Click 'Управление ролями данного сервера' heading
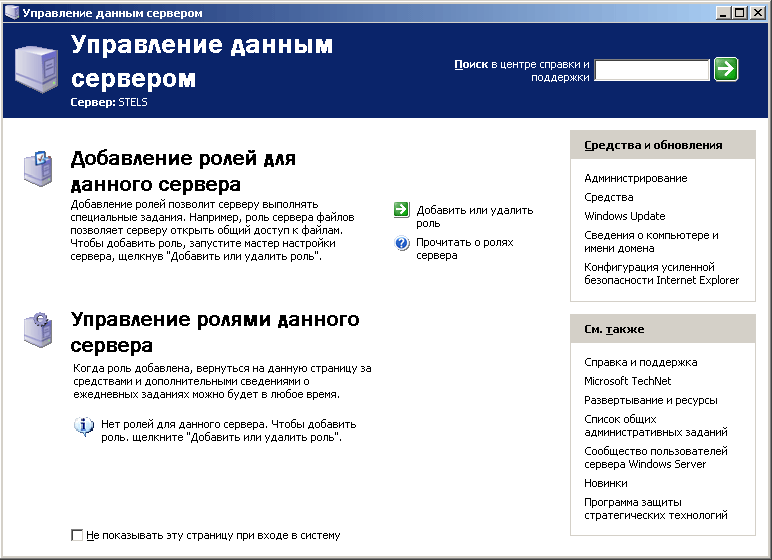The image size is (772, 560). pyautogui.click(x=215, y=332)
